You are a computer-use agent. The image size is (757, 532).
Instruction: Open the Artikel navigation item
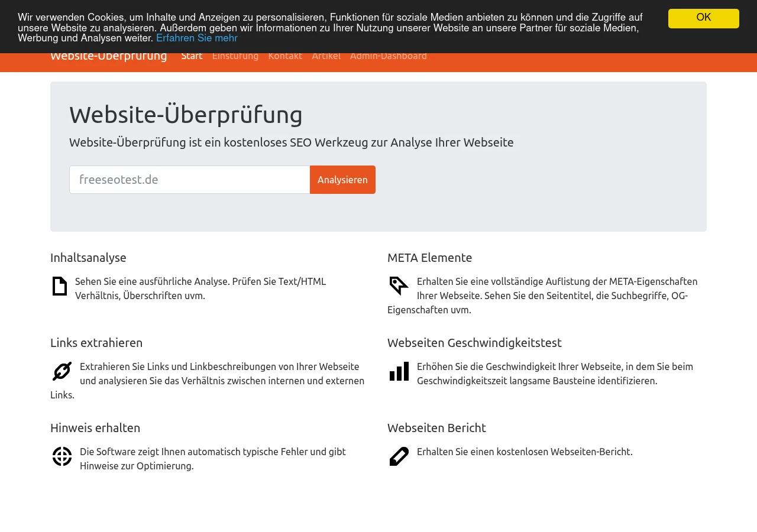[x=326, y=56]
